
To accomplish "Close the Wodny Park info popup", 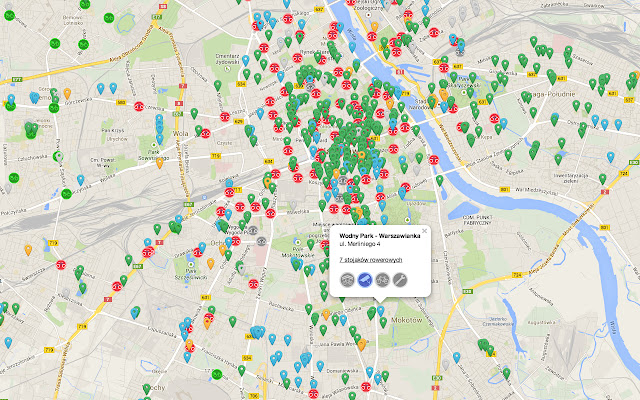I will pos(424,231).
